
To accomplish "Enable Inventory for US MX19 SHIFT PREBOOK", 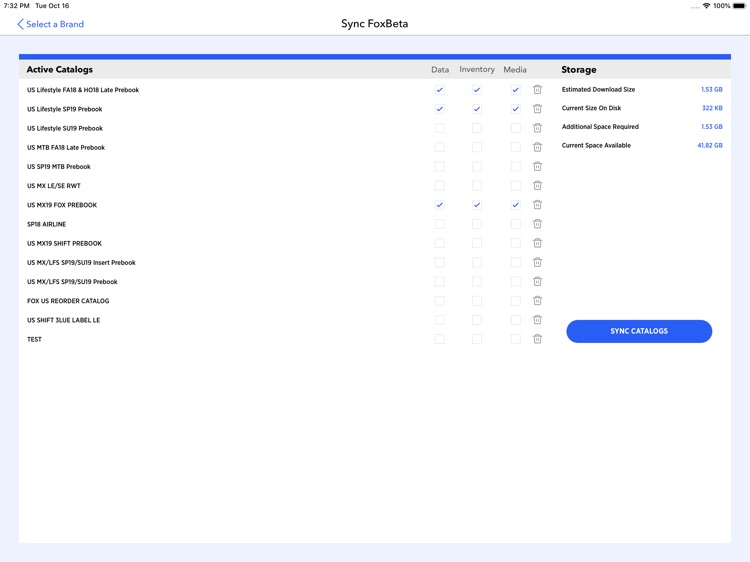I will tap(477, 243).
